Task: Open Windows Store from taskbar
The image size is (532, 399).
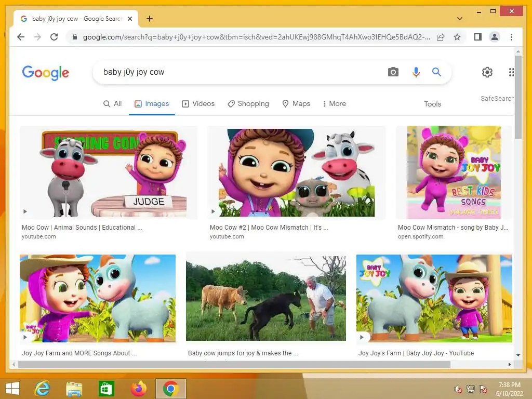Action: click(x=106, y=389)
